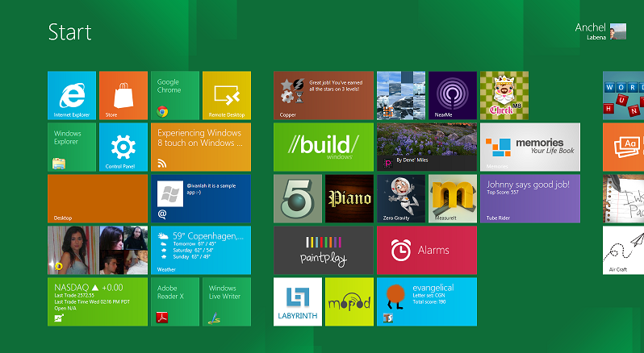Open the Copper game tile
The width and height of the screenshot is (644, 353).
tap(324, 96)
